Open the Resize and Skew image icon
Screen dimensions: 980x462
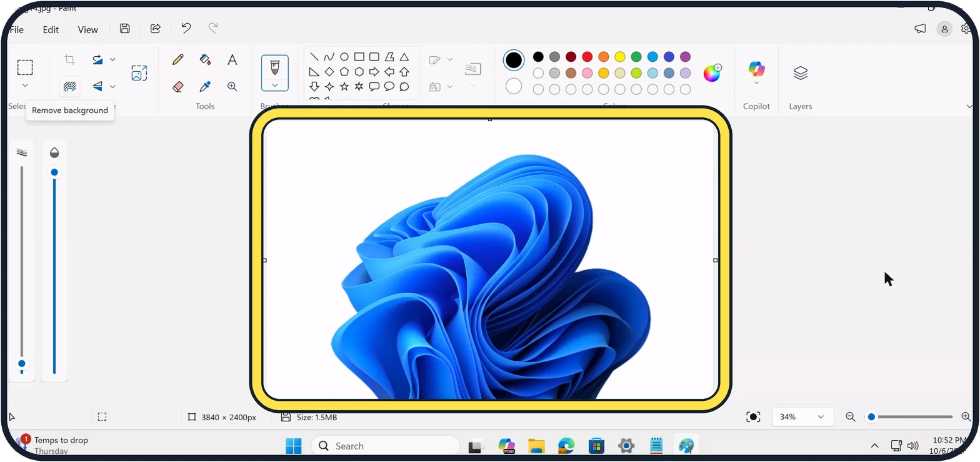click(139, 73)
